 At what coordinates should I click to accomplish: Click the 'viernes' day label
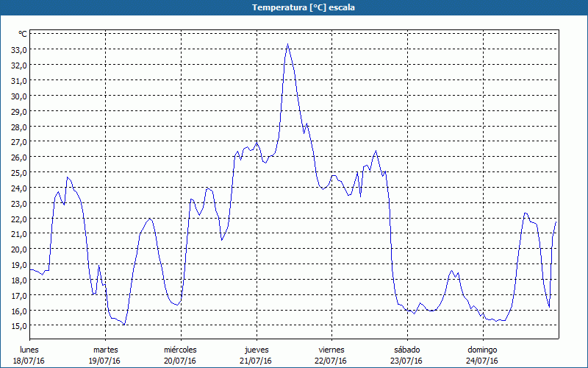coord(331,350)
